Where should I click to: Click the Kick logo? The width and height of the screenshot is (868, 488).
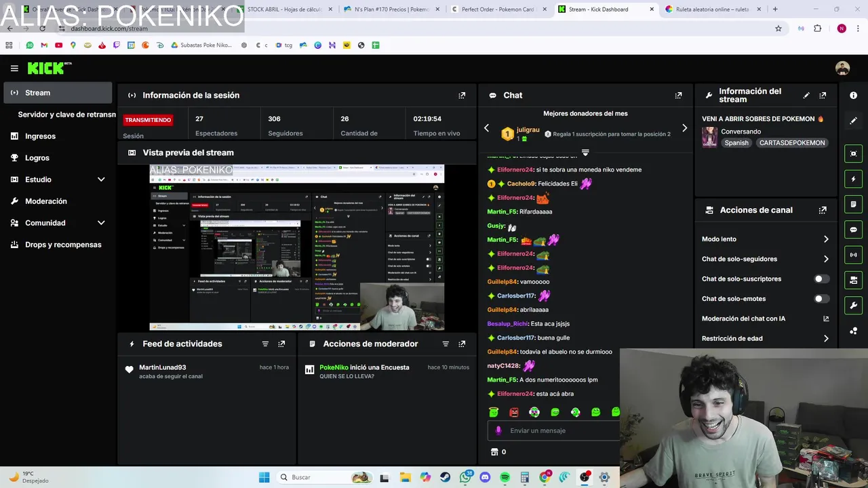(x=49, y=68)
